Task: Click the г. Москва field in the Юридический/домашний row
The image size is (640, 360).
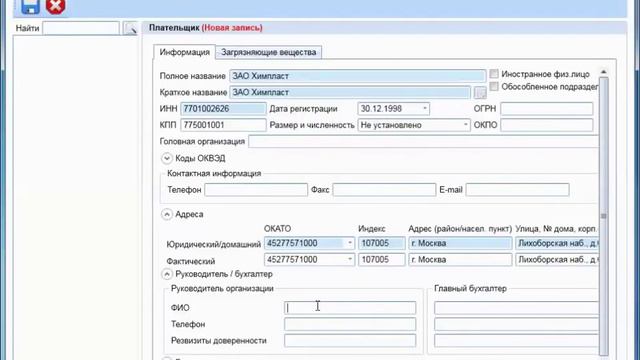Action: (460, 243)
